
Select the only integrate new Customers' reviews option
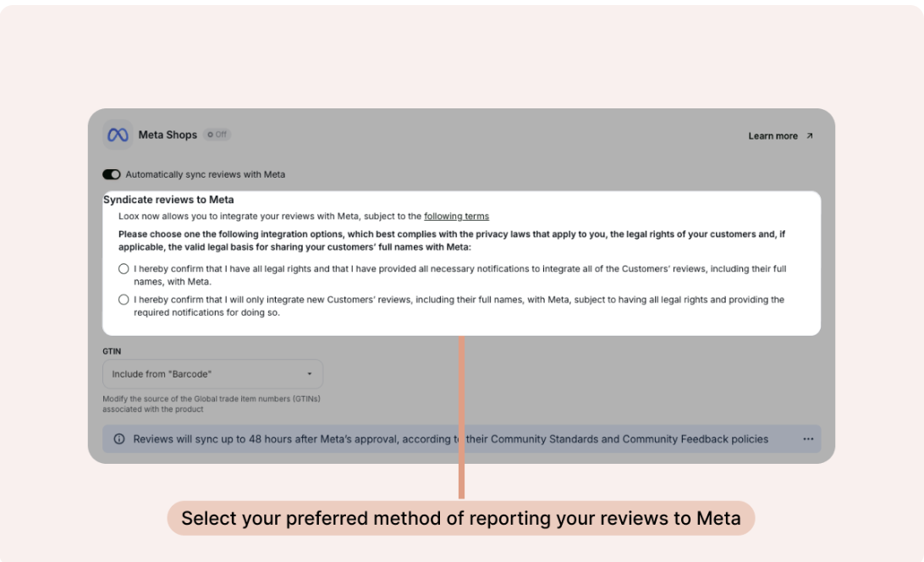[x=124, y=300]
